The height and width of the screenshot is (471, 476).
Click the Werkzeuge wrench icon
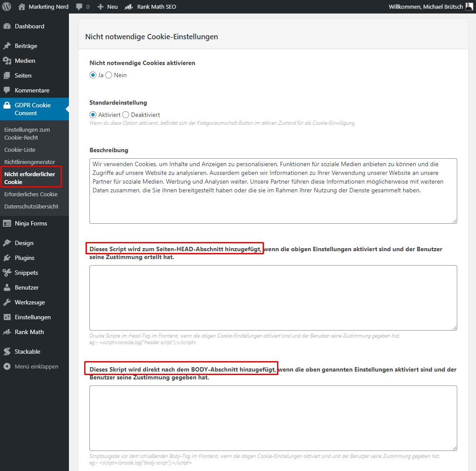[7, 303]
